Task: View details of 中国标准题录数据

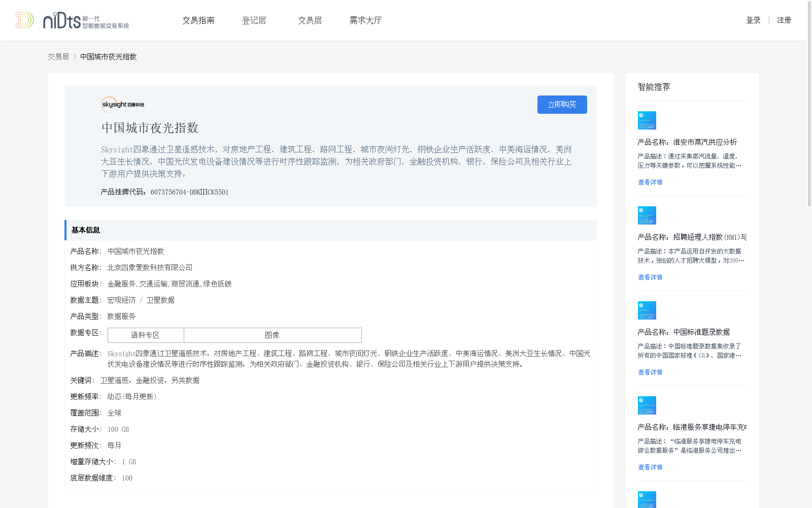Action: pos(650,372)
